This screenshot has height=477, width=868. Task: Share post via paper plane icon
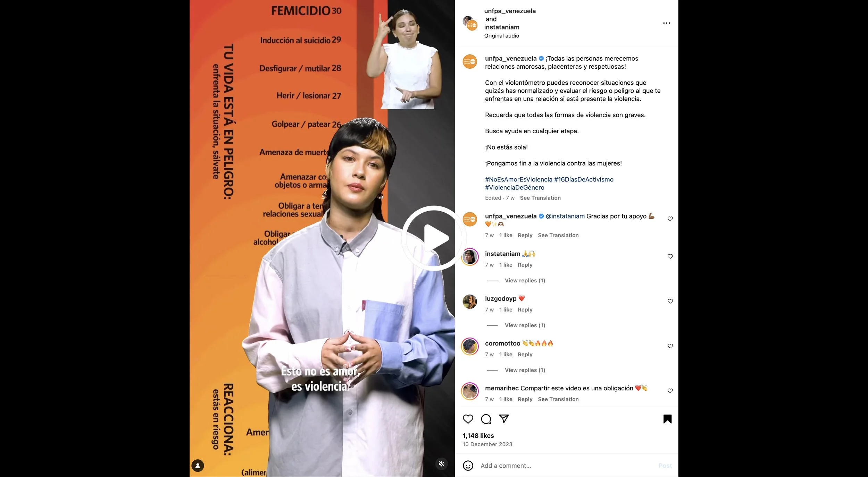pyautogui.click(x=504, y=419)
